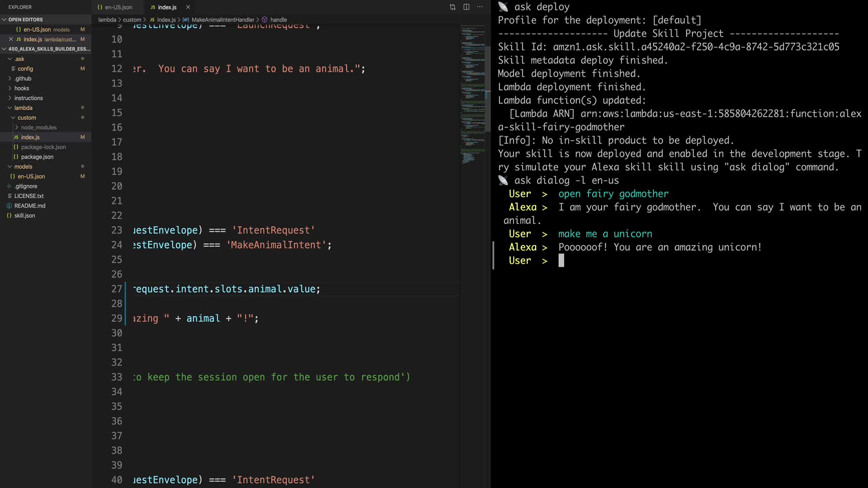The image size is (868, 488).
Task: Open the editor More Actions ellipsis
Action: pyautogui.click(x=480, y=7)
